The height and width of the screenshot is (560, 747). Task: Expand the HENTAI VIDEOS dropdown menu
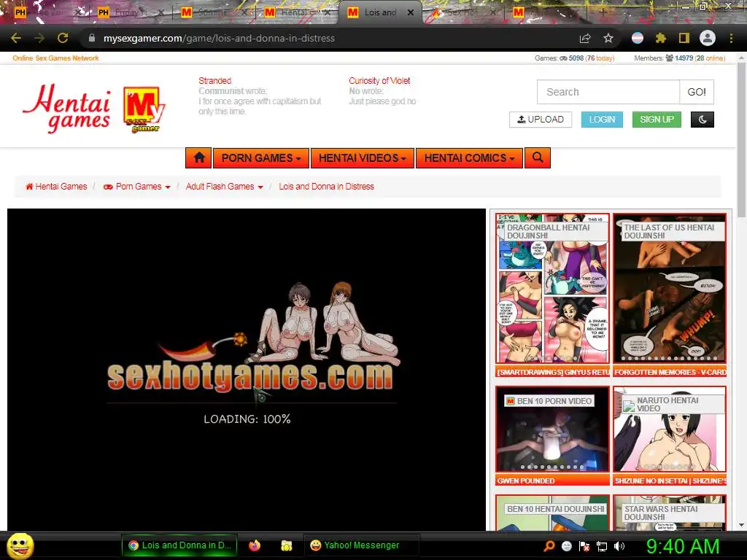coord(362,157)
